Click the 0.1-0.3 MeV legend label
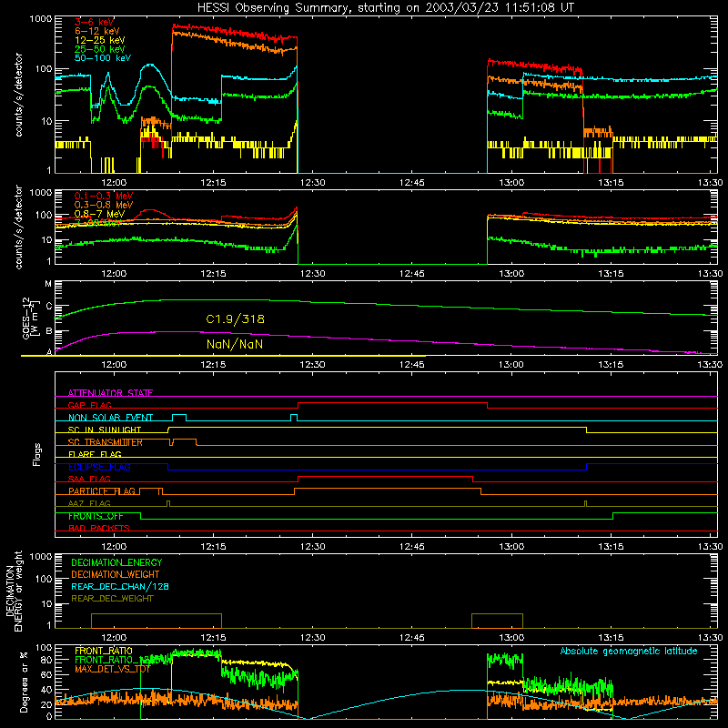 point(104,196)
